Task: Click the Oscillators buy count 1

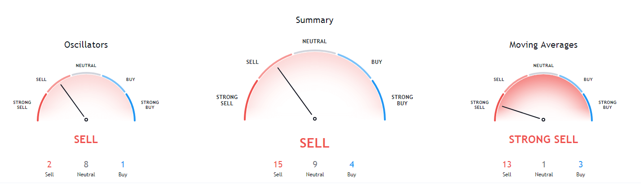Action: coord(123,165)
